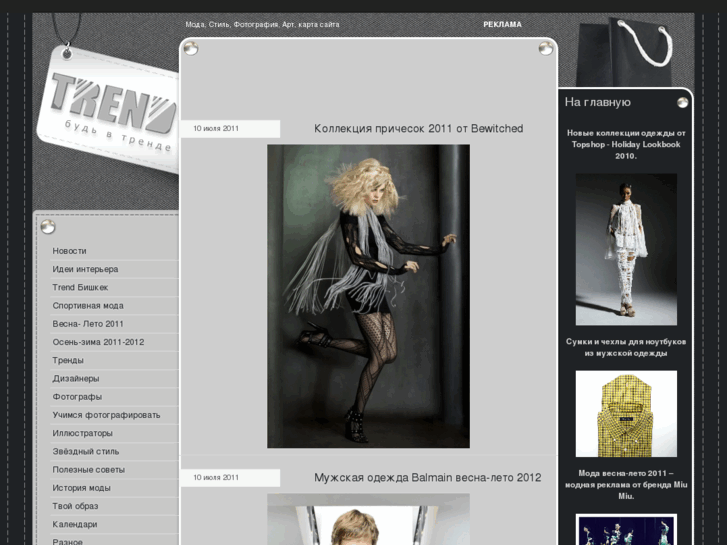Open the Иллюстраторы section
The height and width of the screenshot is (545, 727).
click(83, 433)
